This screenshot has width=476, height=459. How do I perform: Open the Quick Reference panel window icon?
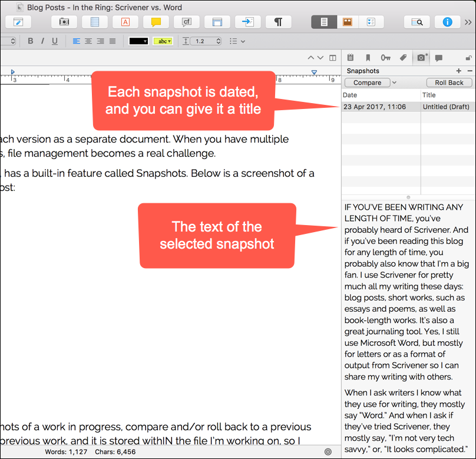[x=217, y=22]
